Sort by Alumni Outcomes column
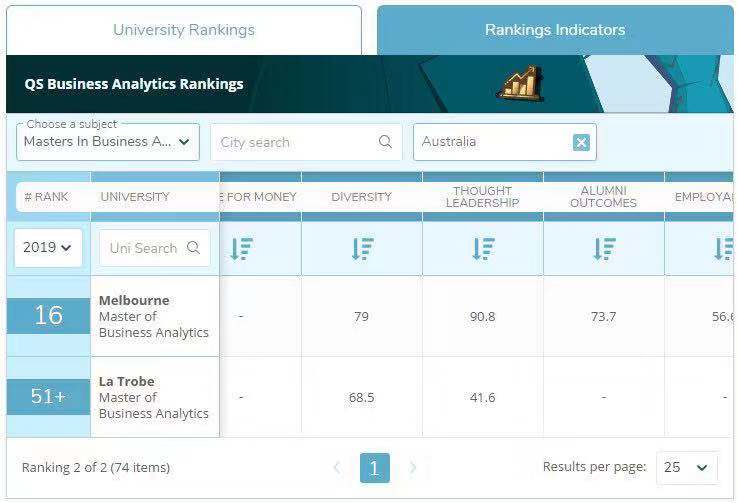Image resolution: width=738 pixels, height=503 pixels. 604,249
